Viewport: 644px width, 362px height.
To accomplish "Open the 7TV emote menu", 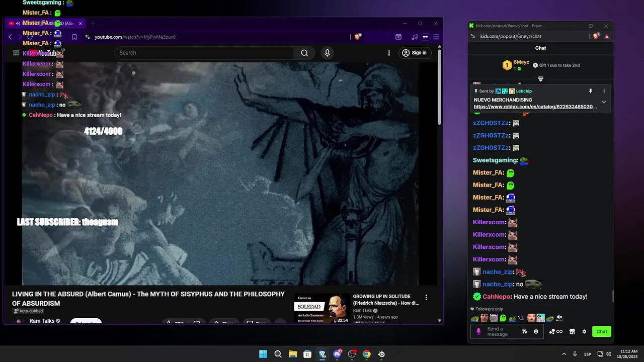I will (x=524, y=331).
